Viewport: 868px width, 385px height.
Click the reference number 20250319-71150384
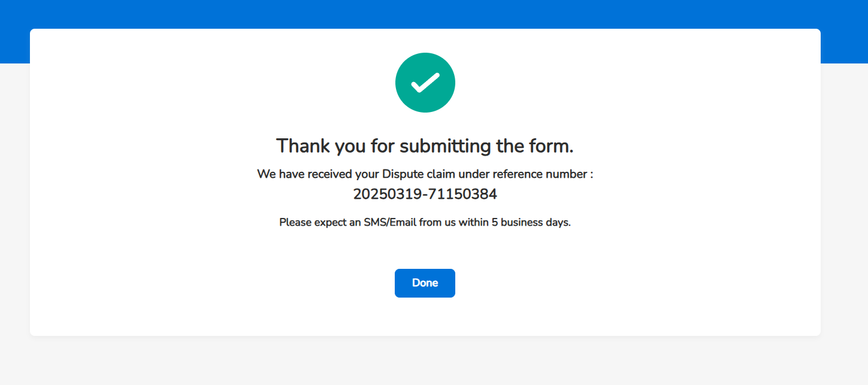tap(425, 195)
